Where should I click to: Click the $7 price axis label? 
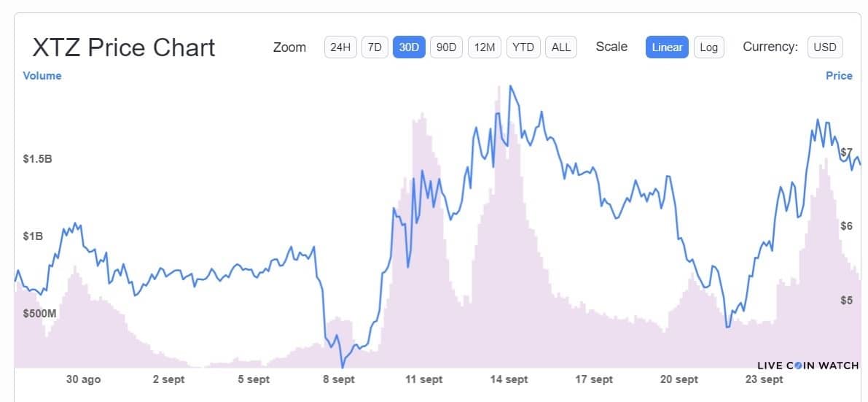point(846,152)
